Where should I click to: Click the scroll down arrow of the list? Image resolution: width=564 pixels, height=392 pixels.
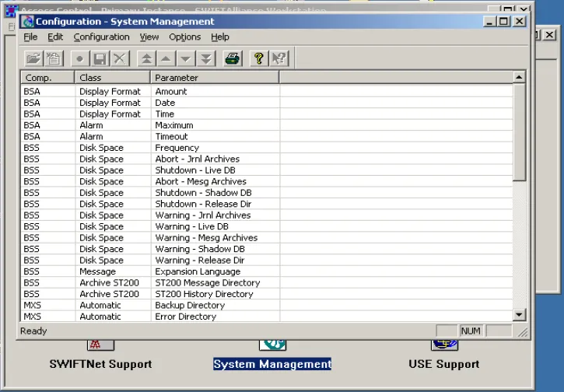[520, 315]
